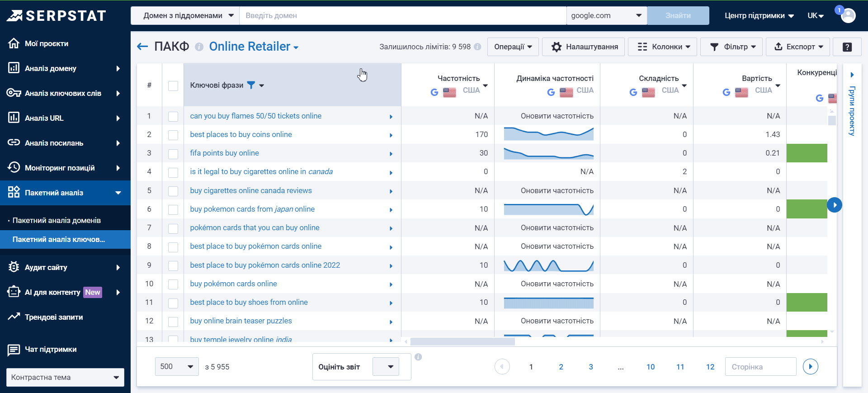Open Трендові запити from the sidebar
The image size is (868, 393).
coord(53,317)
